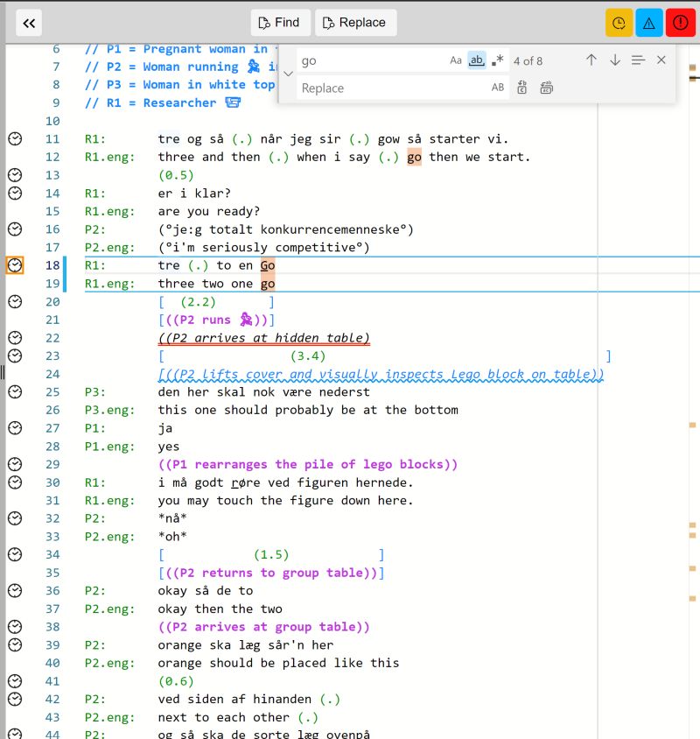Click timestamp clock icon on line 34
This screenshot has width=700, height=739.
point(15,555)
